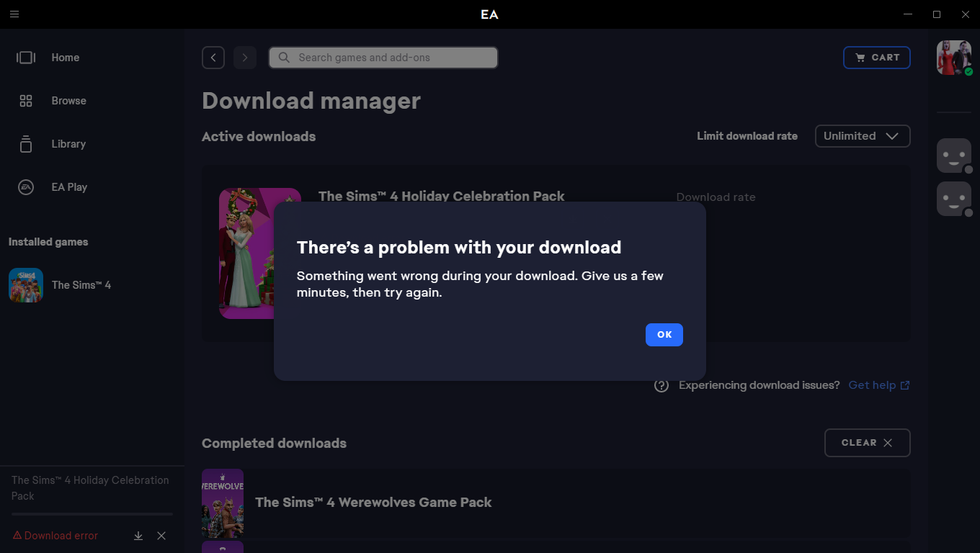Go to Home in sidebar
980x553 pixels.
tap(65, 58)
